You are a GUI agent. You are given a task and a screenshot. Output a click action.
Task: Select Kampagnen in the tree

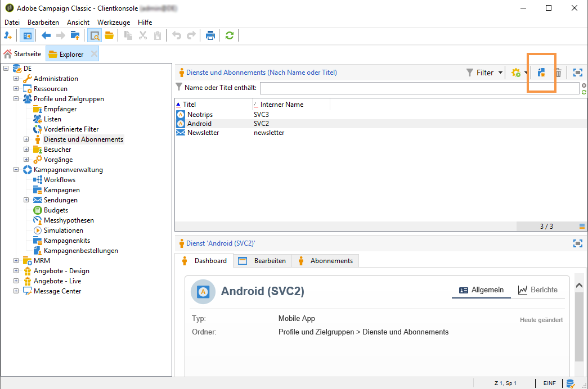point(62,189)
